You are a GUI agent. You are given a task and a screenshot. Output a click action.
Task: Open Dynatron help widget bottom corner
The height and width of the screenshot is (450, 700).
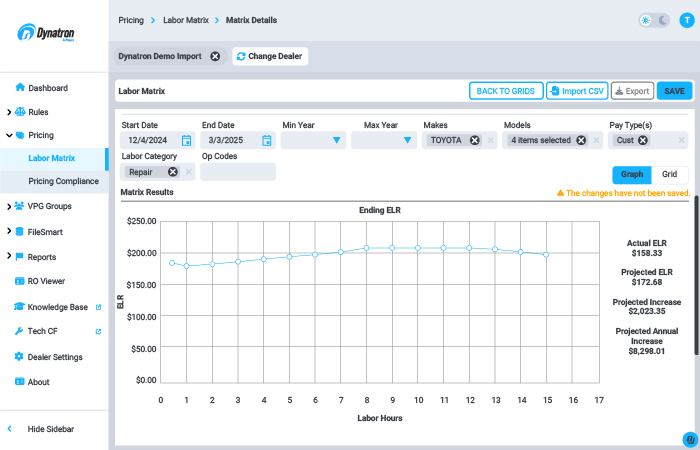point(690,440)
